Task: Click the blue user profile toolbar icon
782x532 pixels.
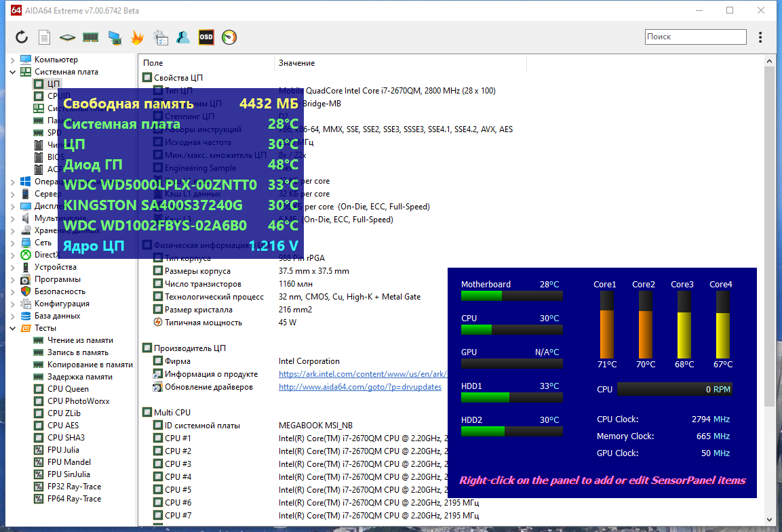Action: 183,37
